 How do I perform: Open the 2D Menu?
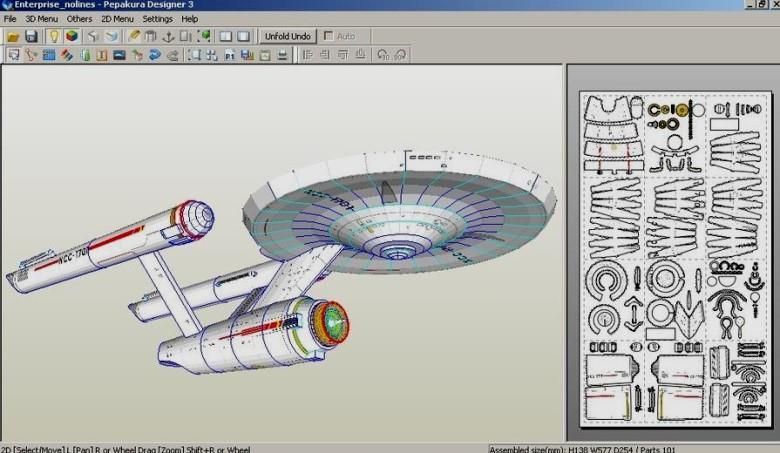click(117, 19)
